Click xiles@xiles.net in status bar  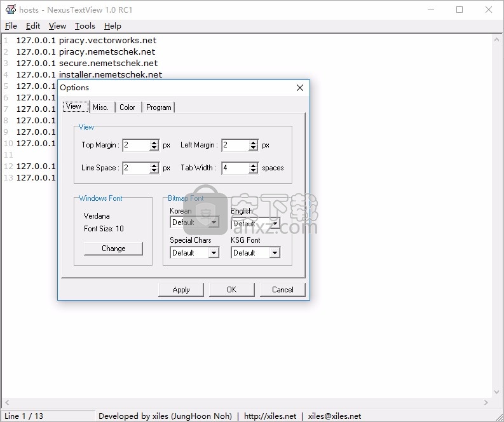(x=334, y=416)
